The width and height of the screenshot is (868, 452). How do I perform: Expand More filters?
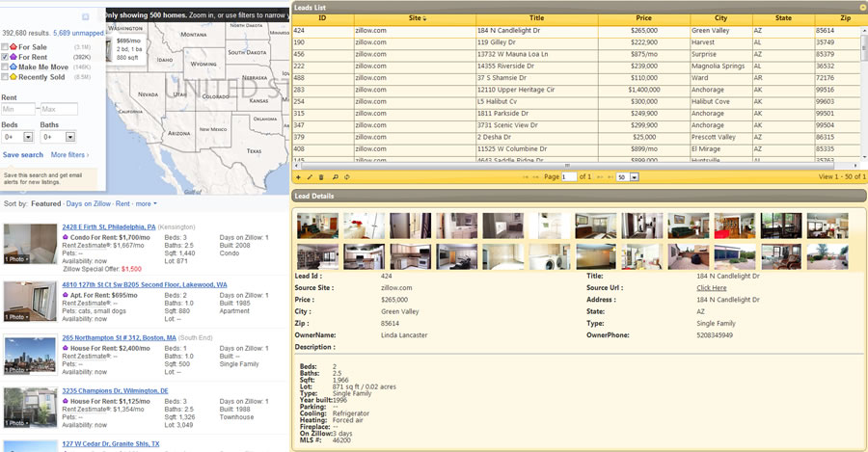click(x=69, y=155)
